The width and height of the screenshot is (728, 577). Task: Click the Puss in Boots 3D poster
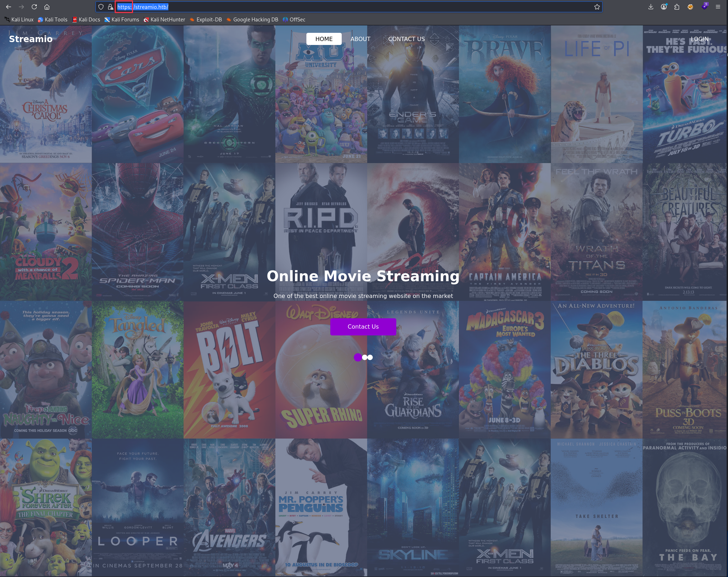point(685,370)
